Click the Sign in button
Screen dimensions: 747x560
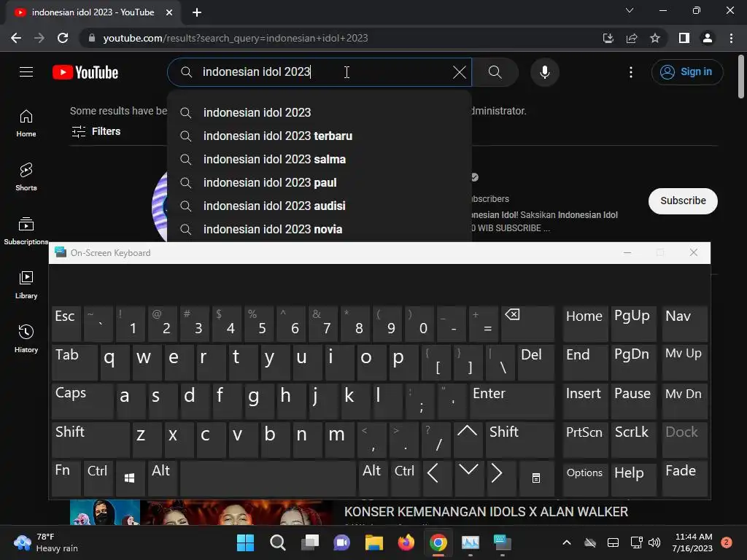[687, 72]
